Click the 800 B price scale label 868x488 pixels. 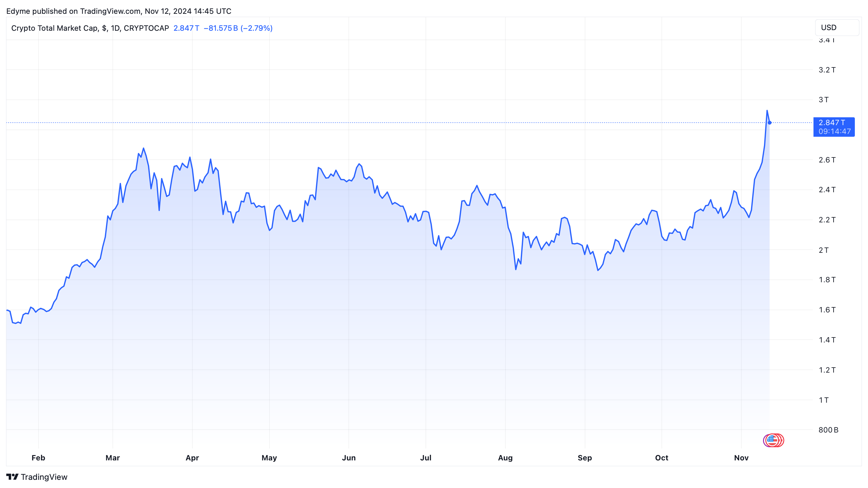828,430
